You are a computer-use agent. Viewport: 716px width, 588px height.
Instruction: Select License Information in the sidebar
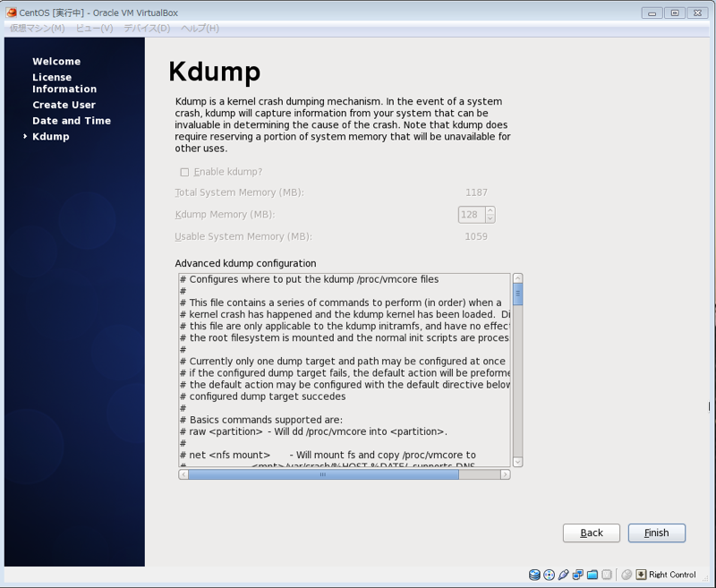click(x=64, y=83)
